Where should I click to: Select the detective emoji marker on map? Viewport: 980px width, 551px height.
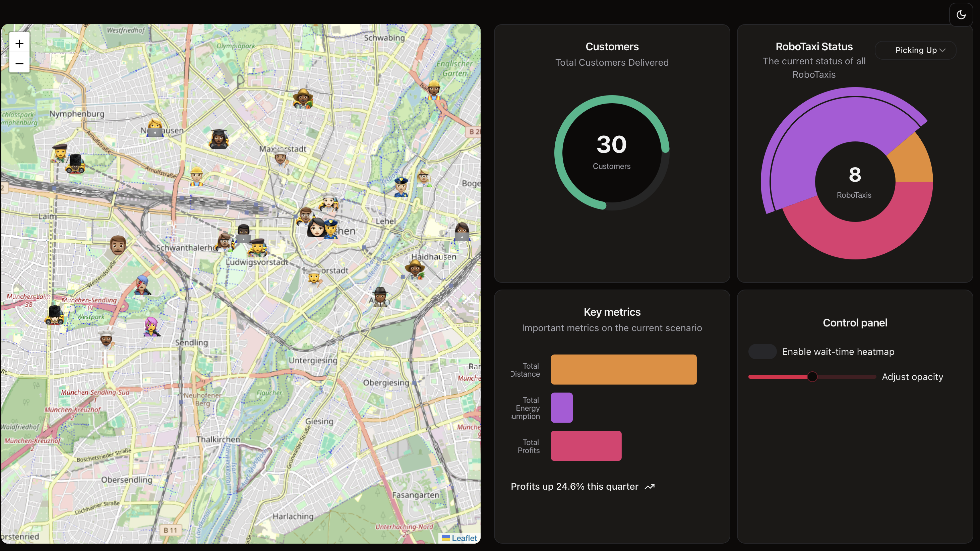pos(380,296)
